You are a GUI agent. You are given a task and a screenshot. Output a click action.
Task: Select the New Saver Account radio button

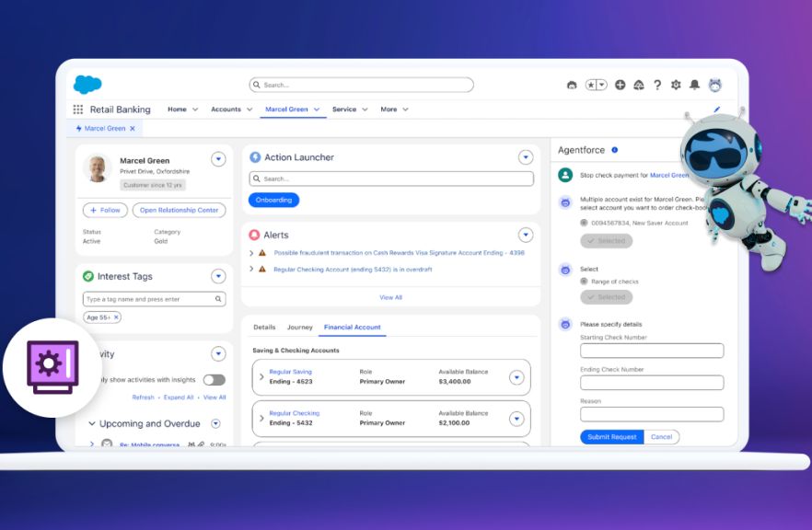[x=584, y=223]
